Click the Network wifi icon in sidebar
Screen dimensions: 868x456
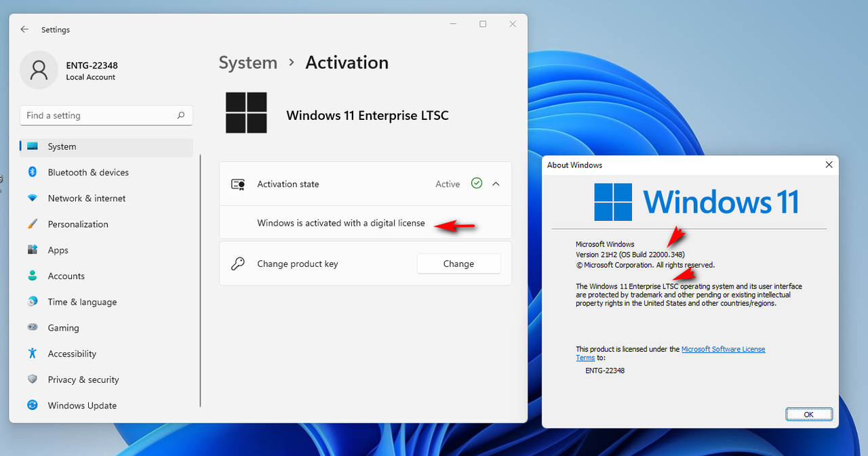(32, 198)
